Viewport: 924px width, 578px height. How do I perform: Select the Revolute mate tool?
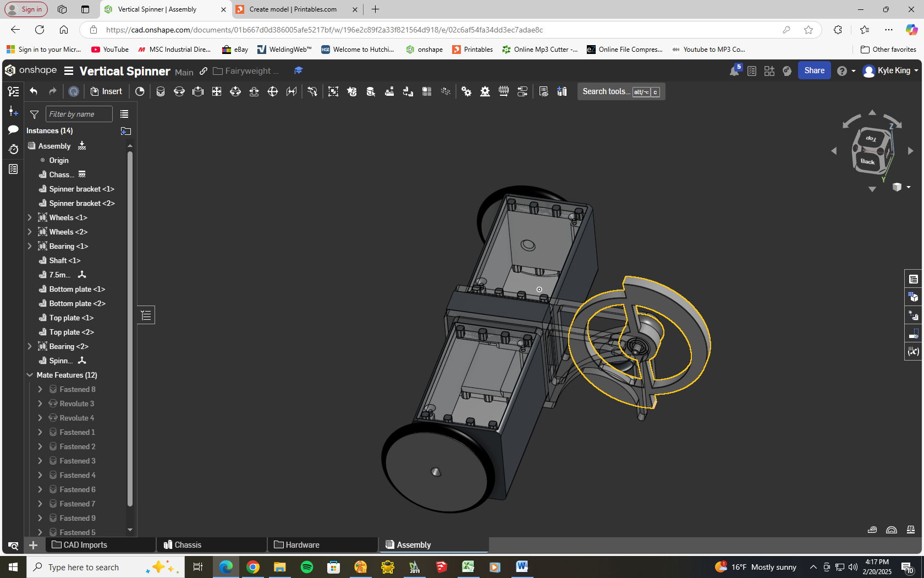pos(179,91)
